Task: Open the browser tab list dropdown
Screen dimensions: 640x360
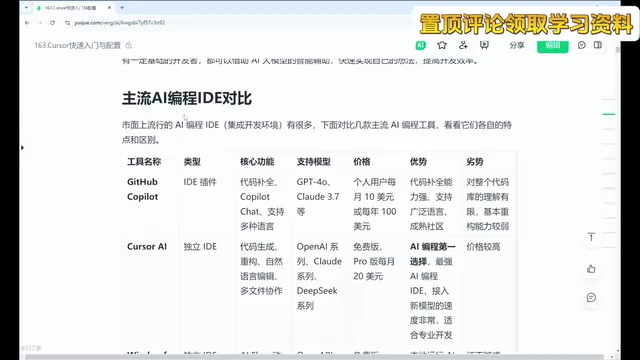Action: [x=26, y=8]
